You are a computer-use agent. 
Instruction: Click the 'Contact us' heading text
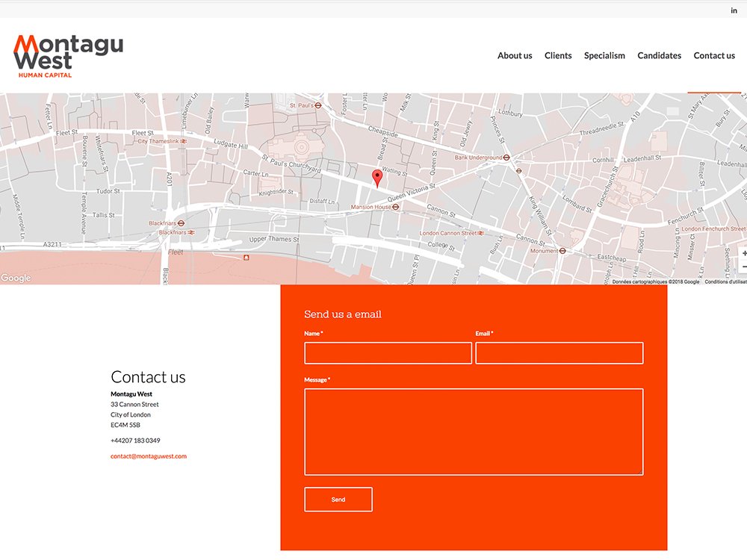(x=148, y=377)
